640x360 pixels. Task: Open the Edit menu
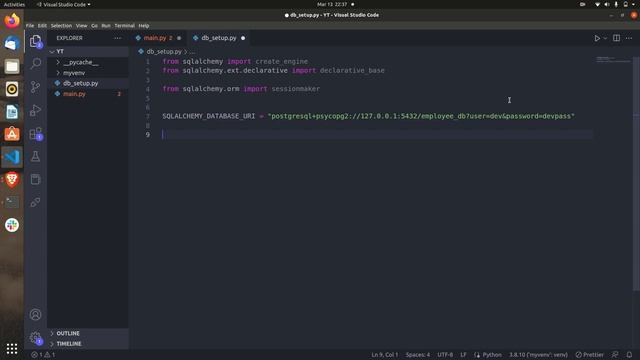[42, 25]
